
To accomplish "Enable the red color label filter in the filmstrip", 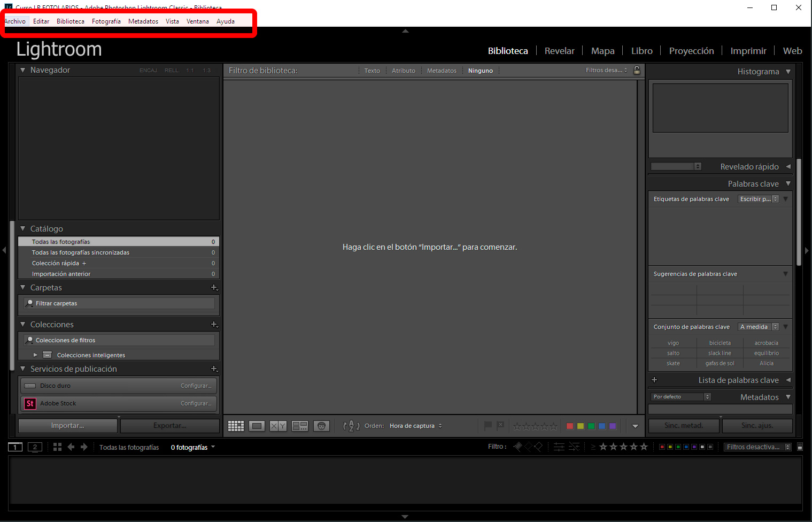I will coord(662,446).
